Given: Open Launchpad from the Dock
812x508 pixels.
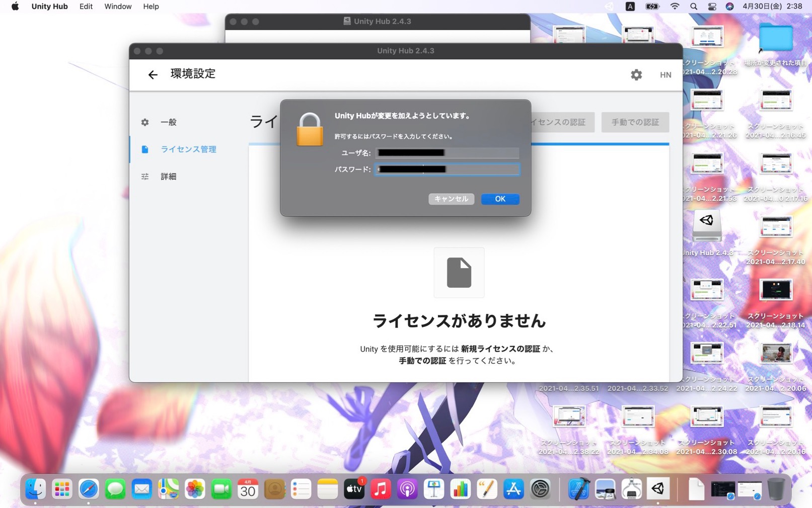Looking at the screenshot, I should (x=62, y=488).
